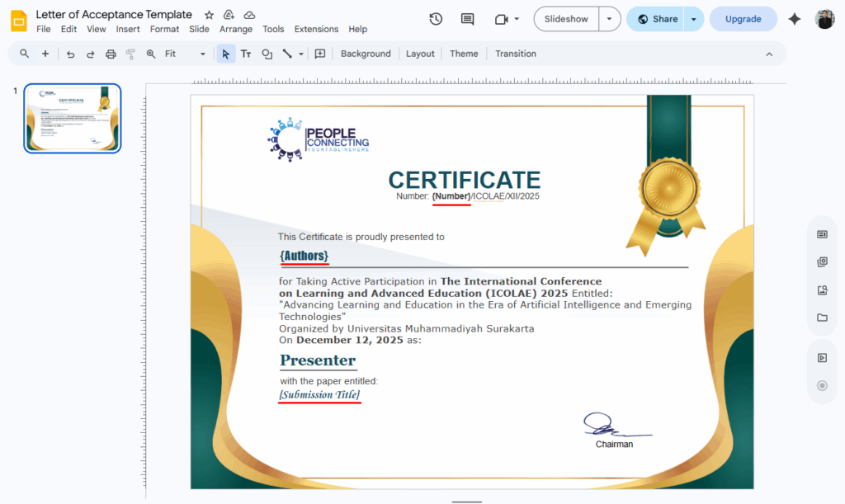Screen dimensions: 845x504
Task: Click the Transition button in toolbar
Action: 516,54
